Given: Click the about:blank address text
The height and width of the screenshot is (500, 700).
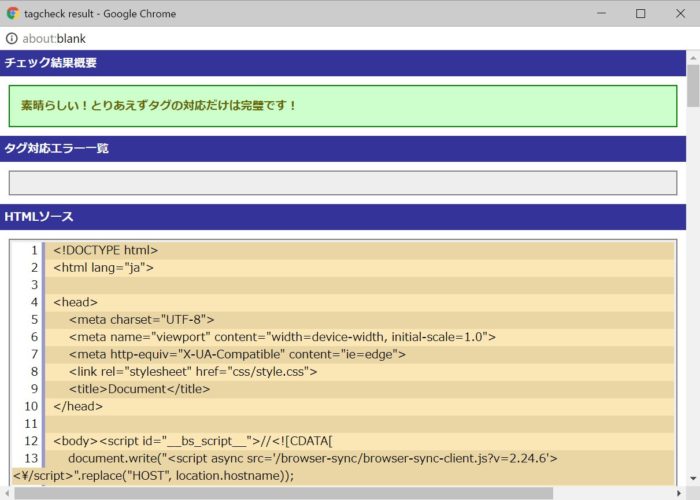Looking at the screenshot, I should coord(56,39).
